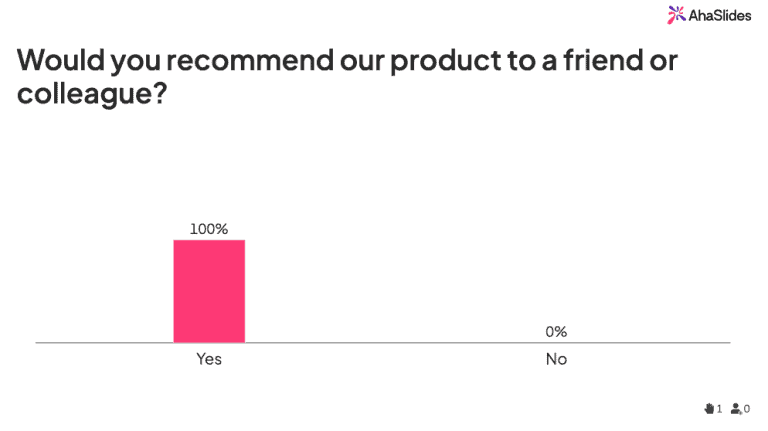The height and width of the screenshot is (431, 768).
Task: Select the "Yes" option label
Action: pyautogui.click(x=209, y=359)
